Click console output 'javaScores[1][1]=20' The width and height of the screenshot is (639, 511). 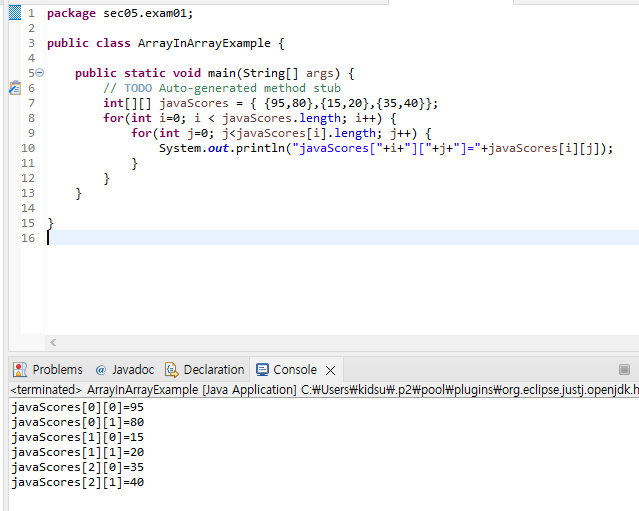coord(77,452)
